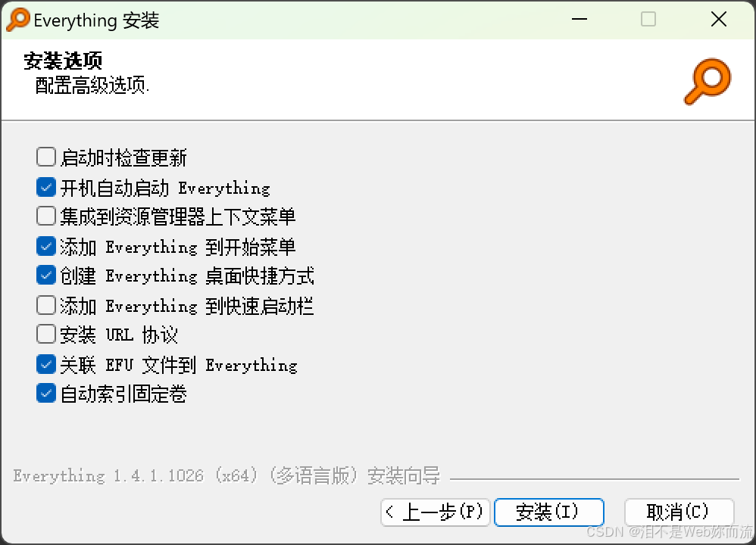The height and width of the screenshot is (545, 756).
Task: Enable 安装 URL 协议 checkbox
Action: [45, 334]
